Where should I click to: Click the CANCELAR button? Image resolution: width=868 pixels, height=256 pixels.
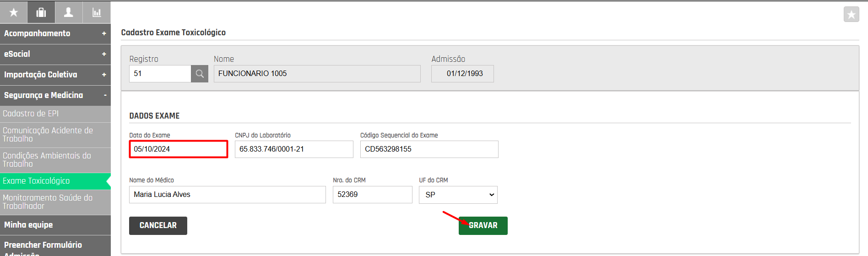click(x=158, y=226)
